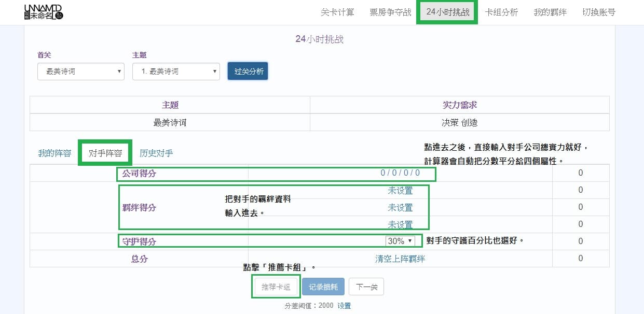This screenshot has width=644, height=314.
Task: Go to 票房争夺战 page
Action: [x=390, y=12]
